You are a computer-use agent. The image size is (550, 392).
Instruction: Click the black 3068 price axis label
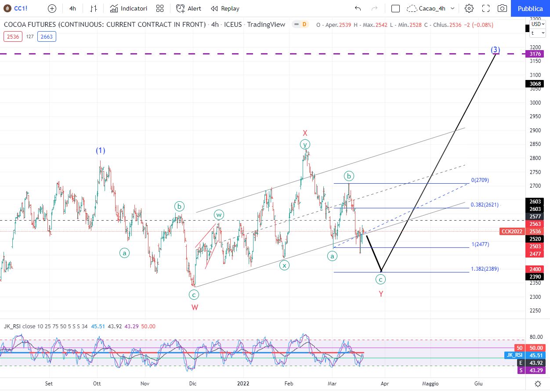coord(535,83)
